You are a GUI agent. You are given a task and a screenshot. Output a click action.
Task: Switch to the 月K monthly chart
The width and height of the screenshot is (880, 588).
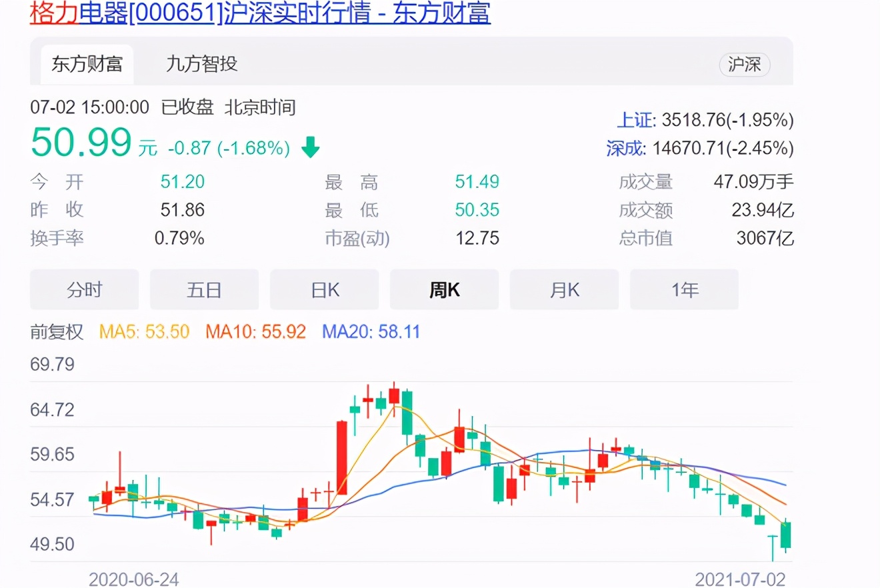click(x=564, y=289)
